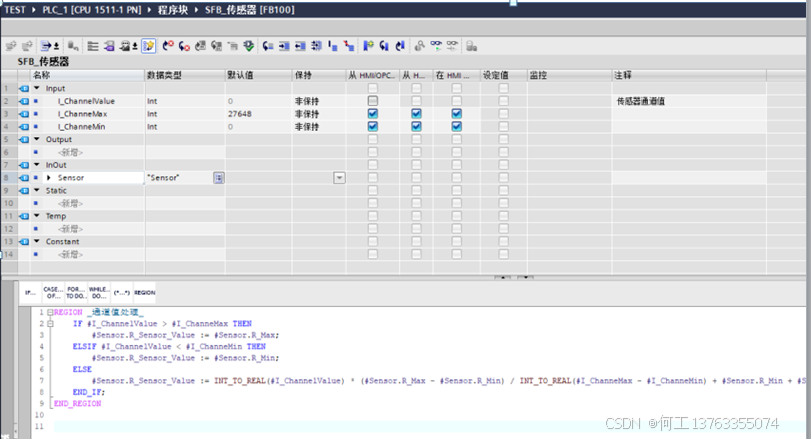Click the purple tag toolbar icon
The image size is (811, 439).
click(x=109, y=46)
